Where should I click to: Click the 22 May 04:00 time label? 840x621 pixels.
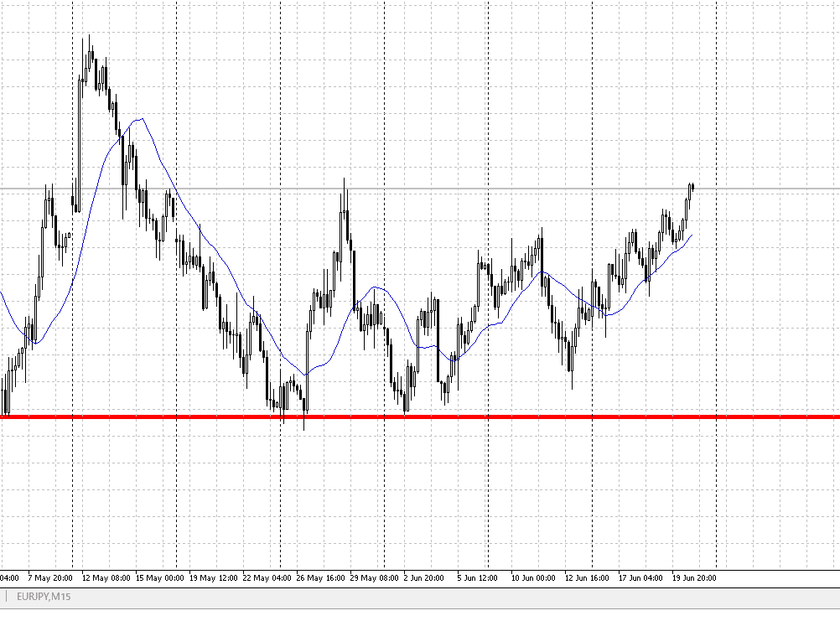(267, 578)
